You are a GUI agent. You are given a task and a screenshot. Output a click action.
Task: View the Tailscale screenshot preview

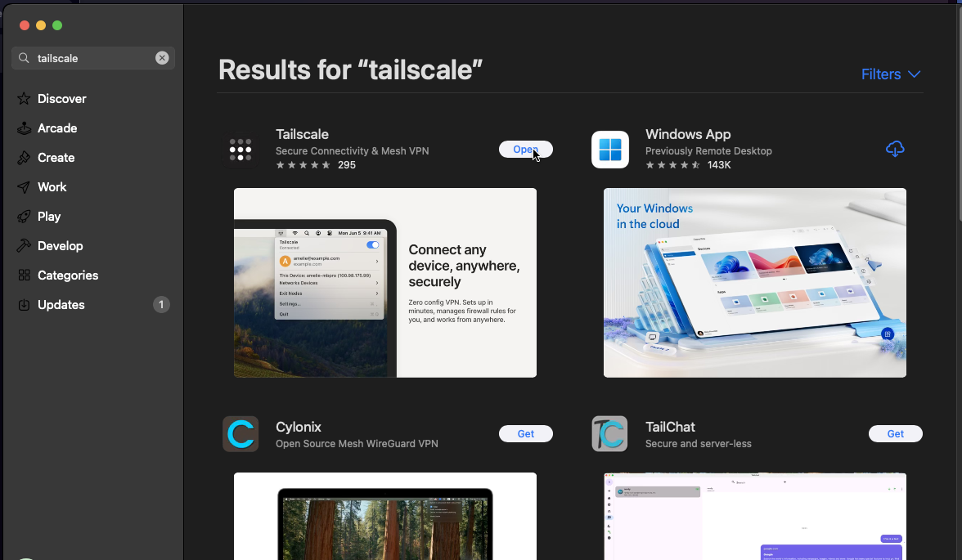(385, 283)
